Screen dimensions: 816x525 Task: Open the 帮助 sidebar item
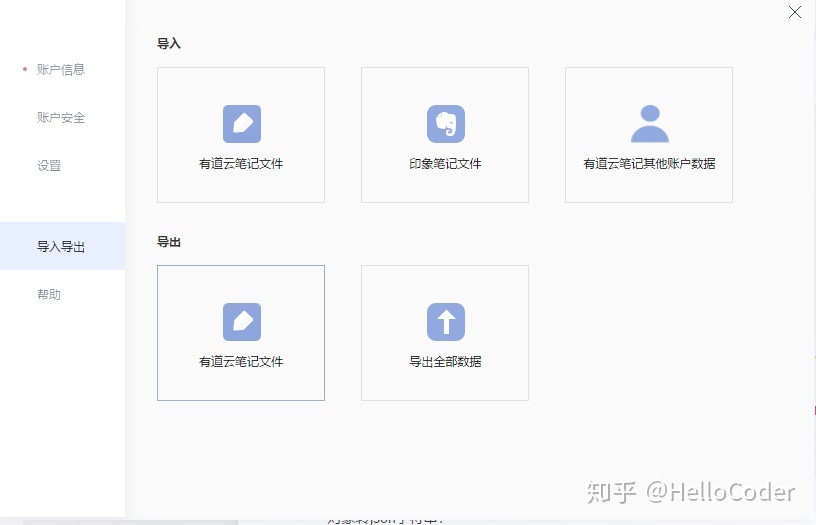[49, 294]
